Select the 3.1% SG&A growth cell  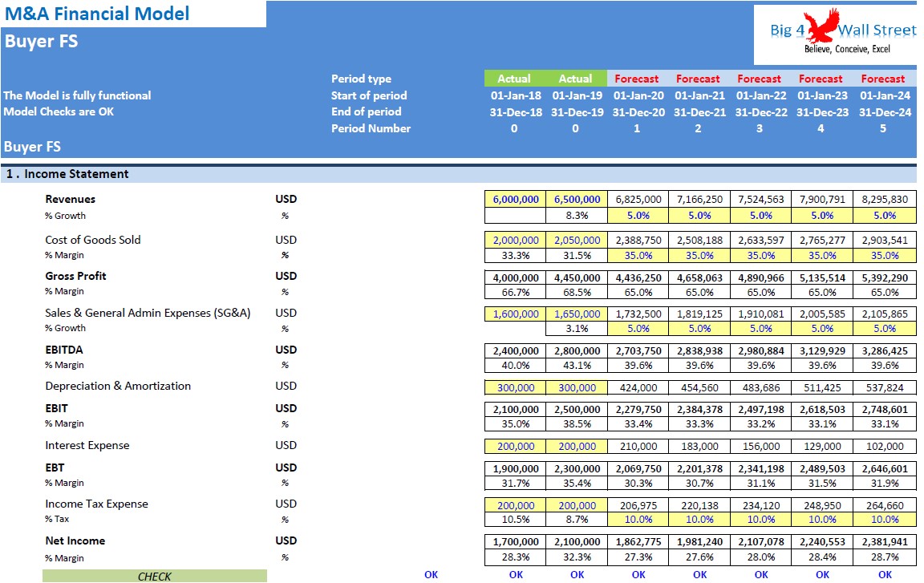(577, 329)
